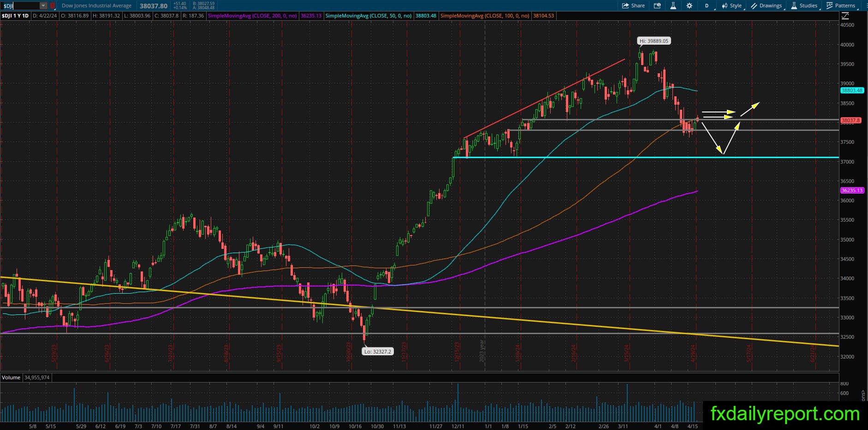
Task: Click the O: 38116.89 open value
Action: [75, 16]
